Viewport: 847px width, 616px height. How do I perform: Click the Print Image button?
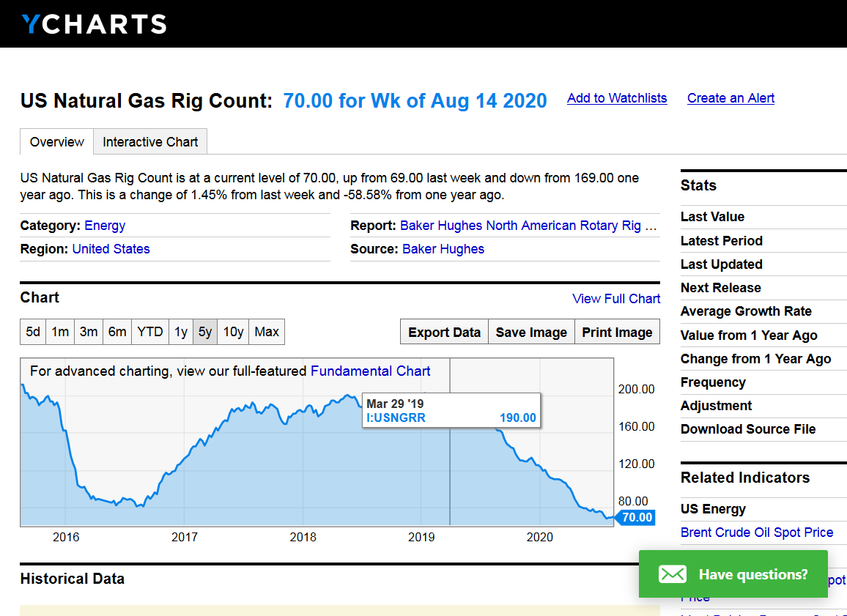pyautogui.click(x=618, y=332)
